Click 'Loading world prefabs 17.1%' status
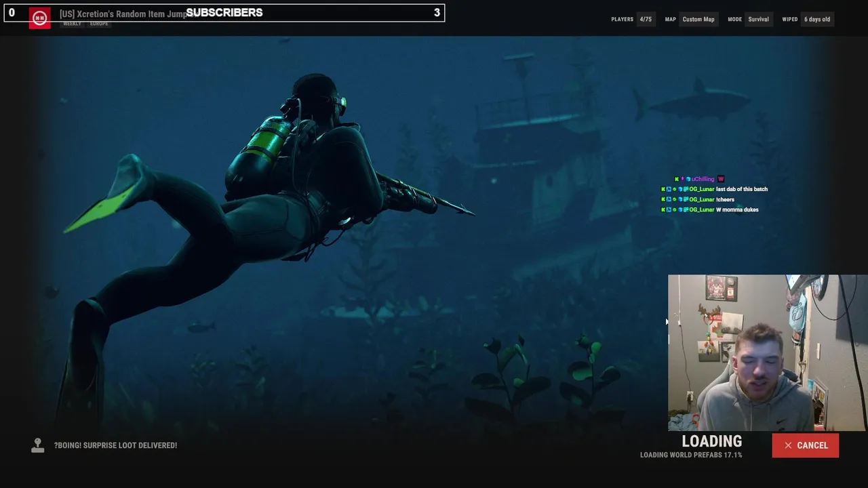 coord(691,455)
